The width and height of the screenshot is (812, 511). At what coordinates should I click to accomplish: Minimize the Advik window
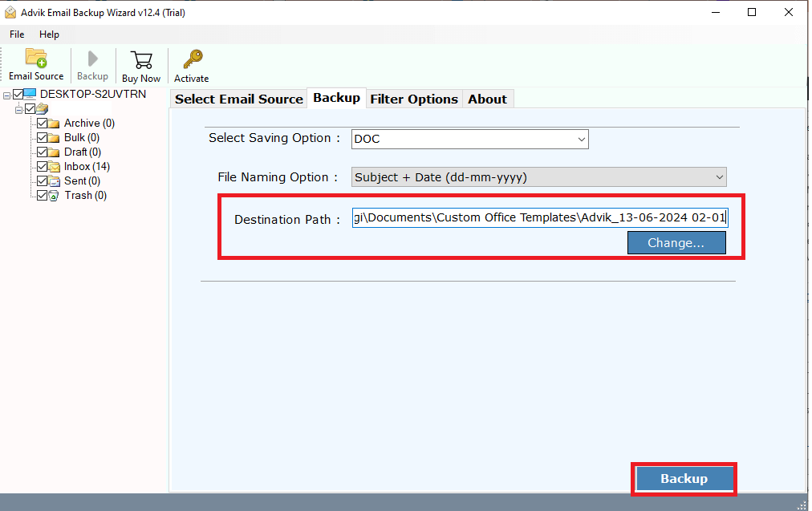click(x=716, y=12)
